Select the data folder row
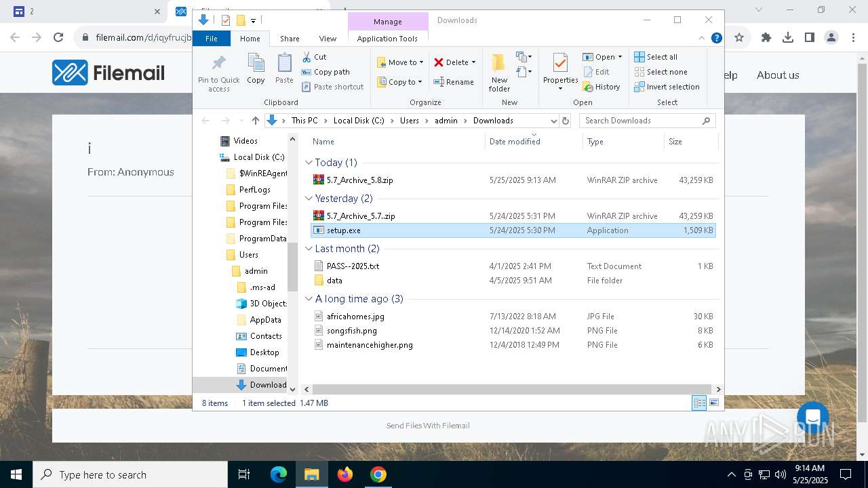The image size is (868, 488). [x=513, y=281]
